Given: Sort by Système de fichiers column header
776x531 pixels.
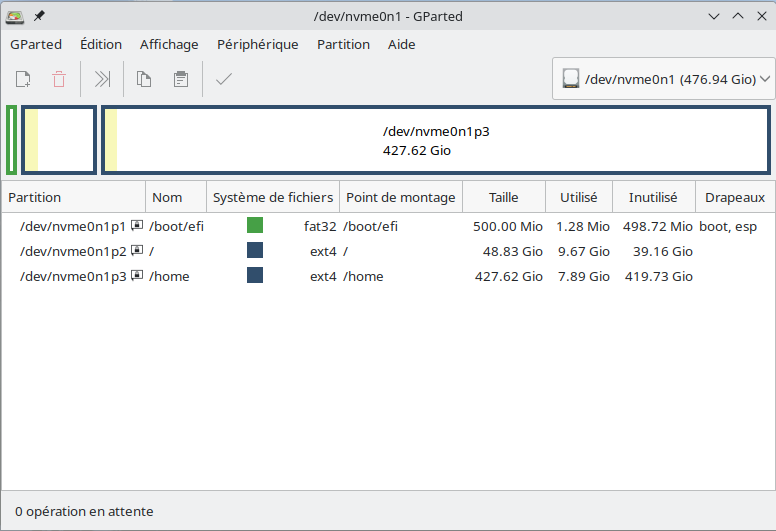Looking at the screenshot, I should click(273, 197).
